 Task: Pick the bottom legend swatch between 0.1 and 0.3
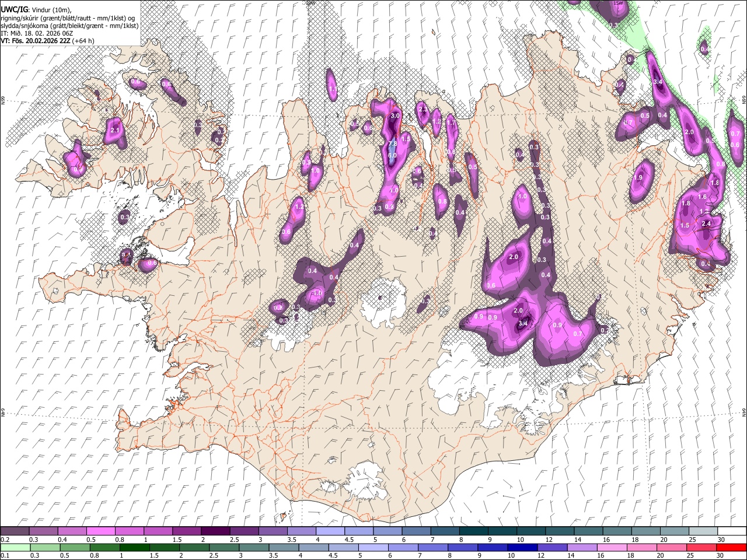[x=15, y=547]
